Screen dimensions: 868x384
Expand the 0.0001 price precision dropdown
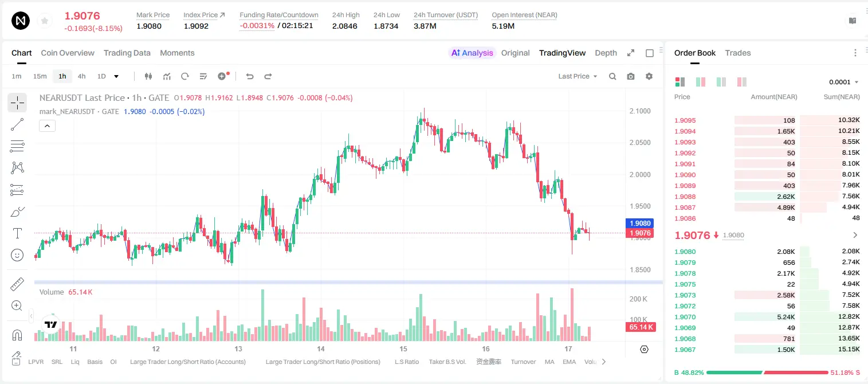tap(844, 82)
